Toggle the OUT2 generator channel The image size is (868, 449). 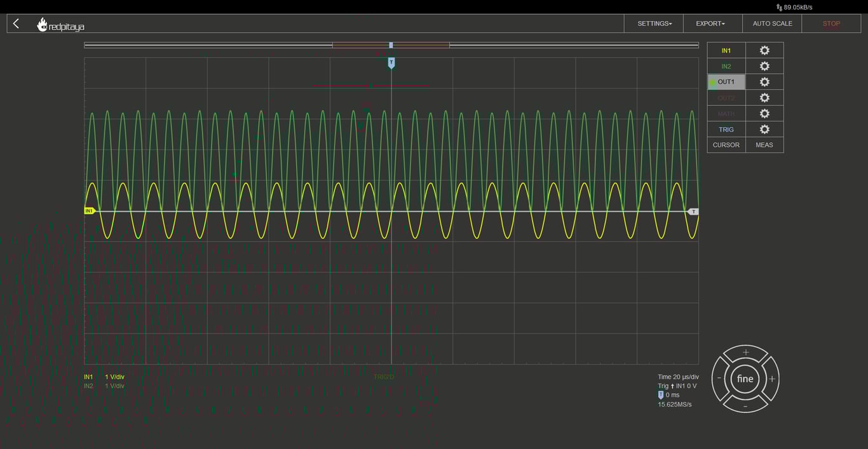726,98
